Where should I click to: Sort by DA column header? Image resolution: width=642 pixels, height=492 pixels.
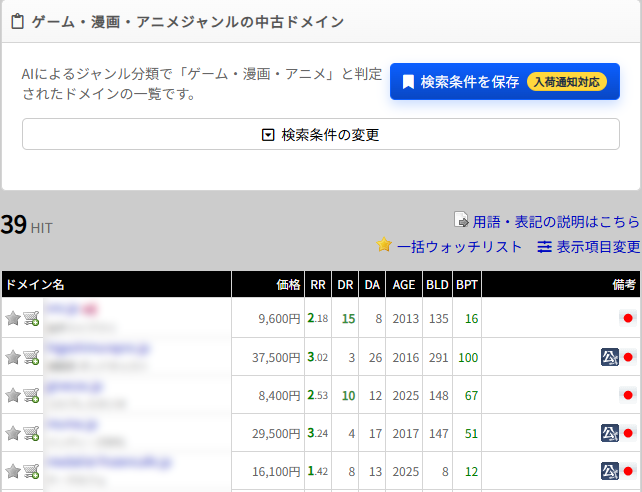(x=372, y=284)
